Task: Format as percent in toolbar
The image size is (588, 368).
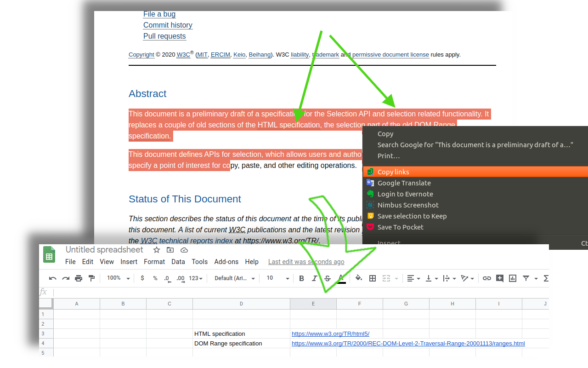Action: [155, 278]
